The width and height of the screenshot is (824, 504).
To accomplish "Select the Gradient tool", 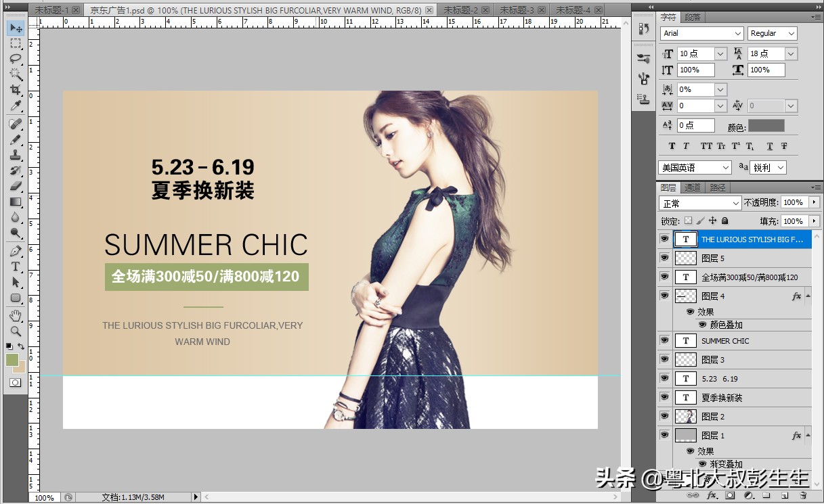I will (x=15, y=202).
